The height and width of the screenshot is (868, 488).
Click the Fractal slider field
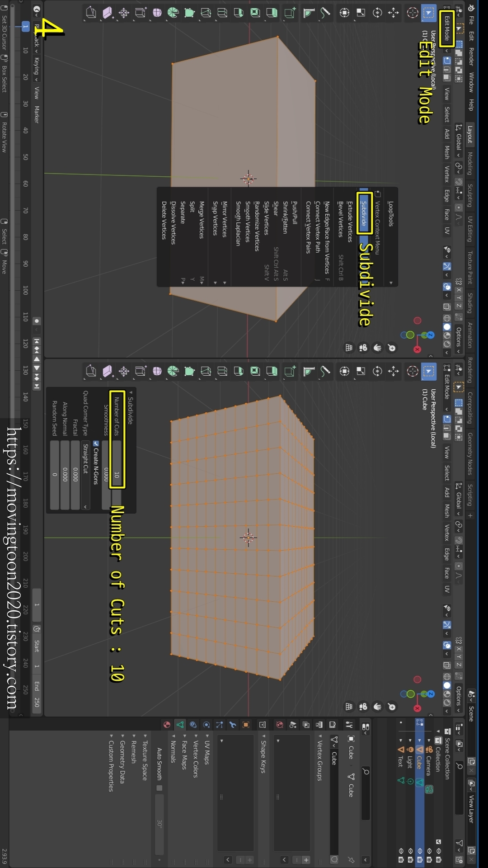pos(75,475)
